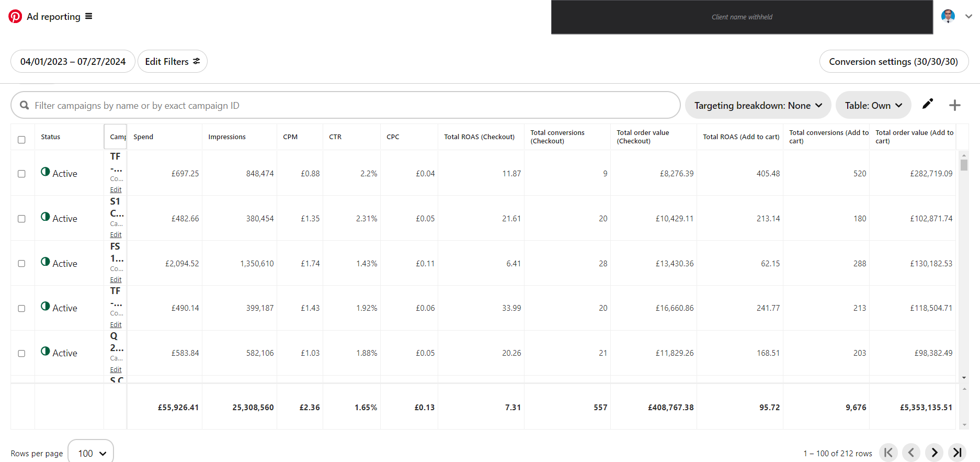Click the totals row scroll up arrow
Screen dimensions: 980x462
click(x=964, y=389)
